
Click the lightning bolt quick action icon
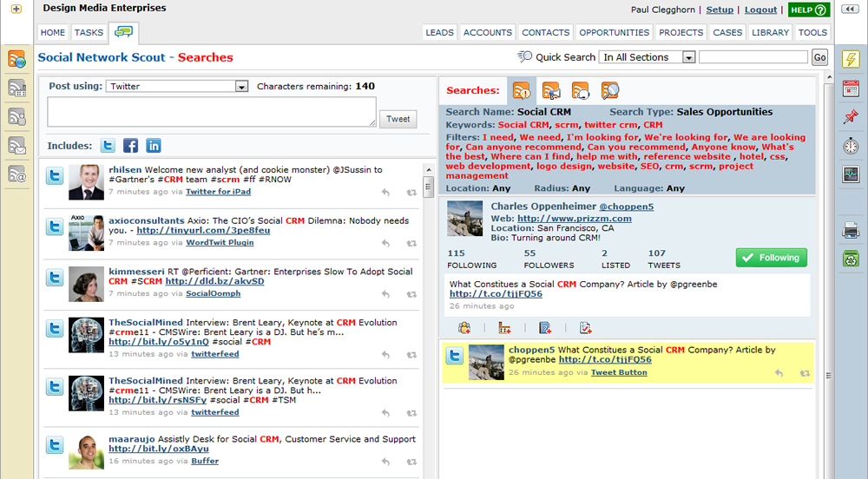[851, 59]
